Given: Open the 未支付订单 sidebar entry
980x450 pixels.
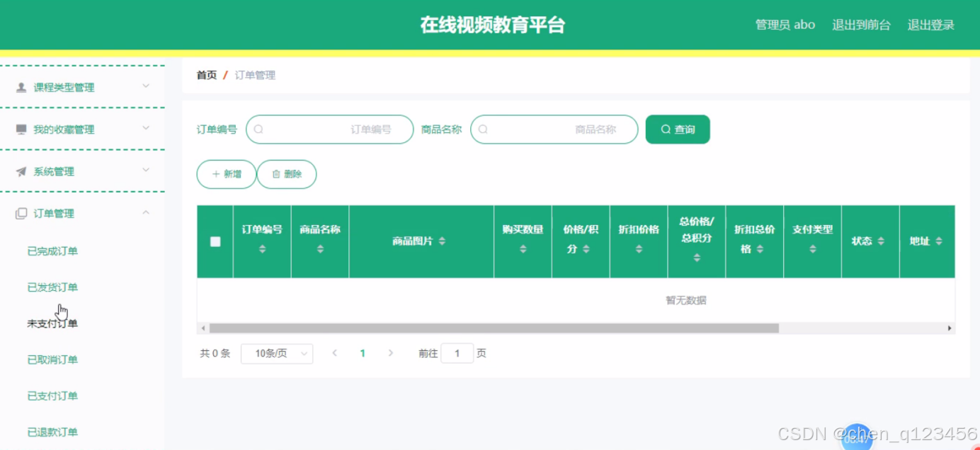Looking at the screenshot, I should point(53,323).
